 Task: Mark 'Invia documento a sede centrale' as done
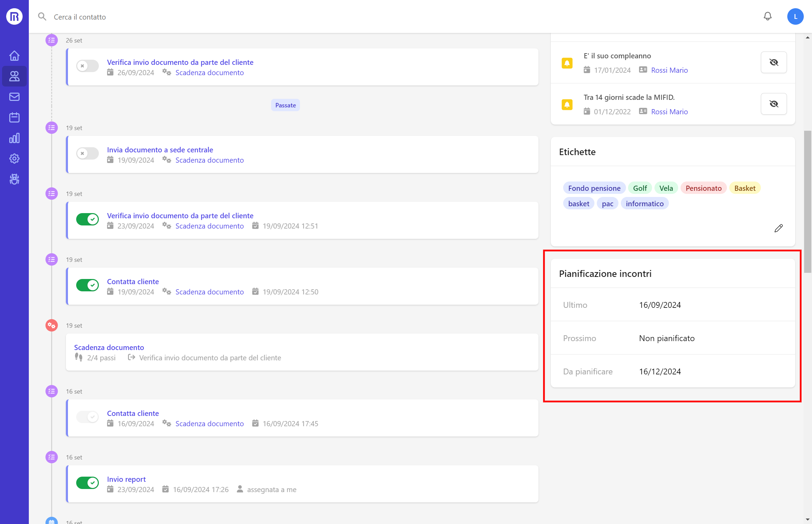click(87, 153)
